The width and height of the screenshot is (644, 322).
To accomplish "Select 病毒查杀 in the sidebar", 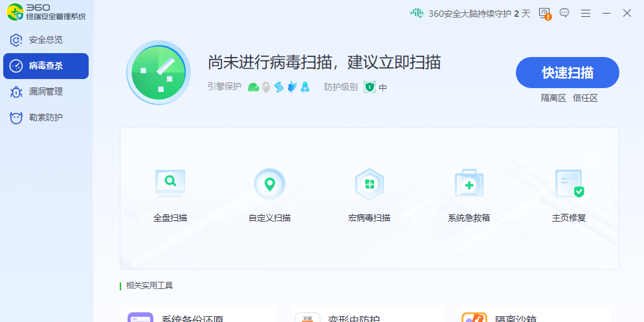I will [45, 65].
